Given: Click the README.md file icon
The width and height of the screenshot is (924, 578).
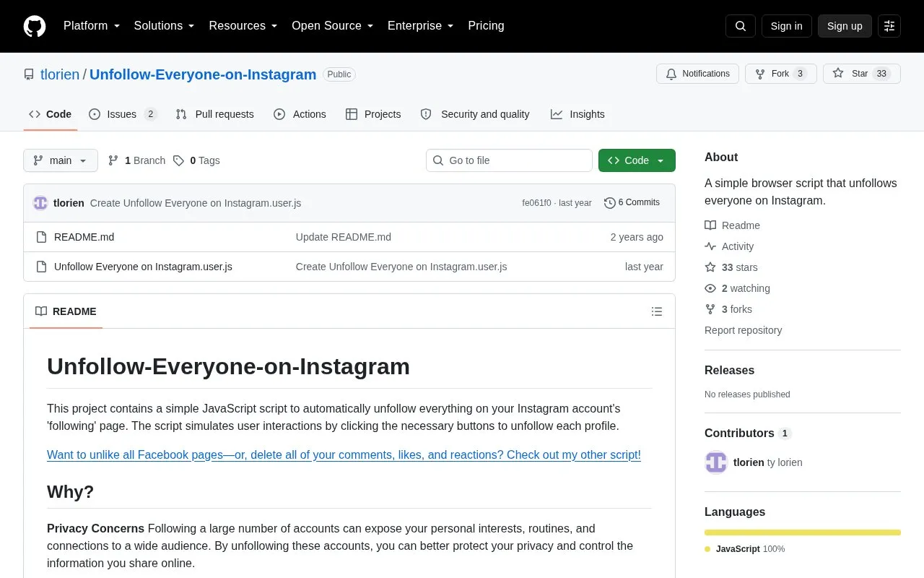Looking at the screenshot, I should click(x=42, y=237).
